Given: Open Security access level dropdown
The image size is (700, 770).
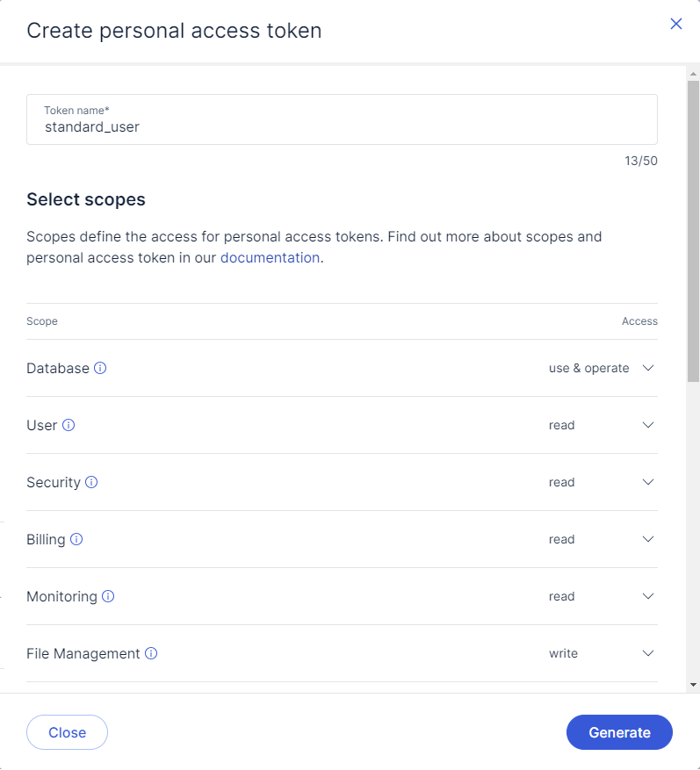Looking at the screenshot, I should point(648,482).
